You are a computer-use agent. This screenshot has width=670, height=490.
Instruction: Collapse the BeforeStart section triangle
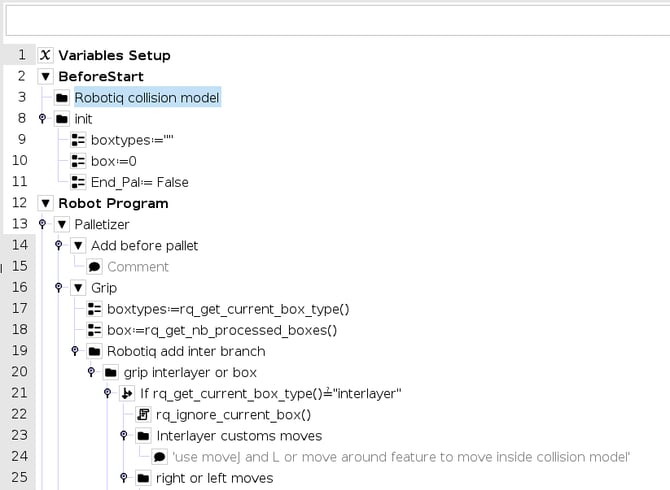click(x=45, y=77)
